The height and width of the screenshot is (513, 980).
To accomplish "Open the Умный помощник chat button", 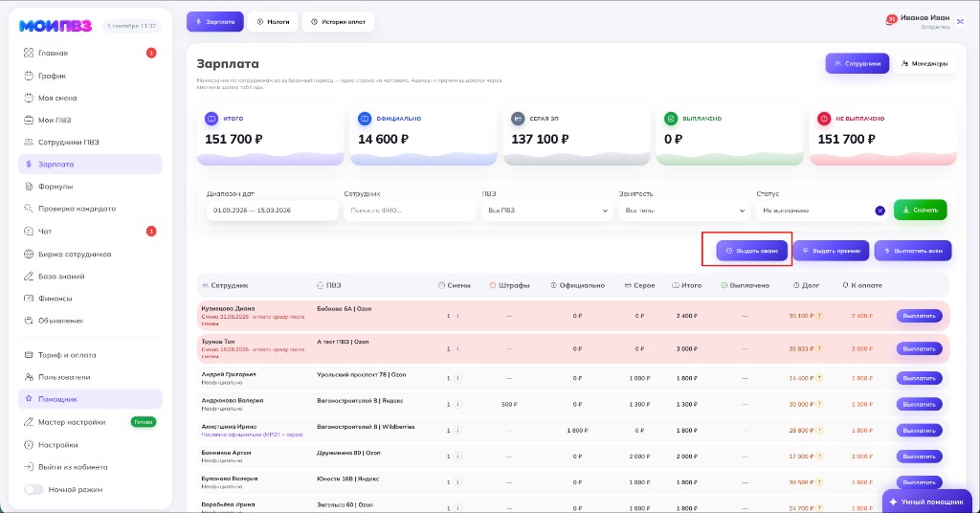I will click(x=926, y=502).
